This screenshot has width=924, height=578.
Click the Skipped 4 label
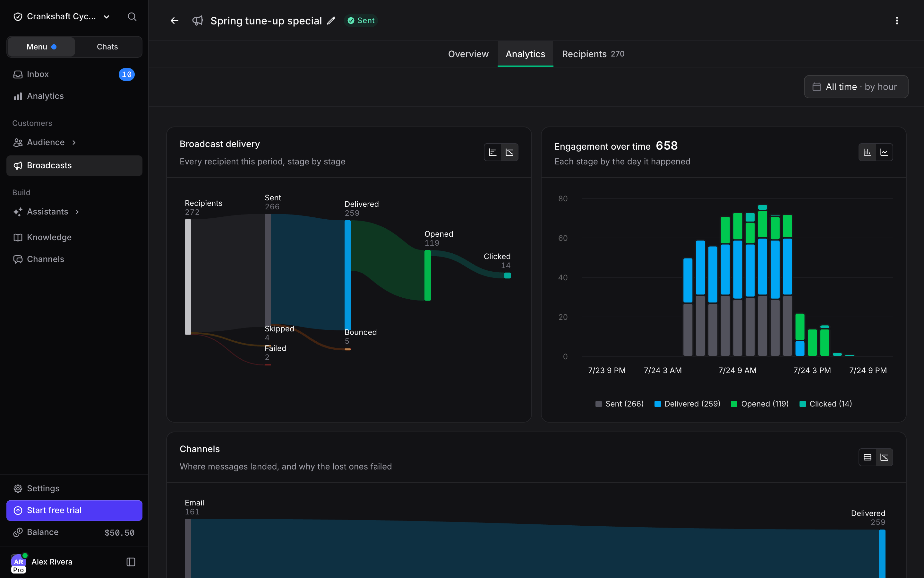point(279,333)
